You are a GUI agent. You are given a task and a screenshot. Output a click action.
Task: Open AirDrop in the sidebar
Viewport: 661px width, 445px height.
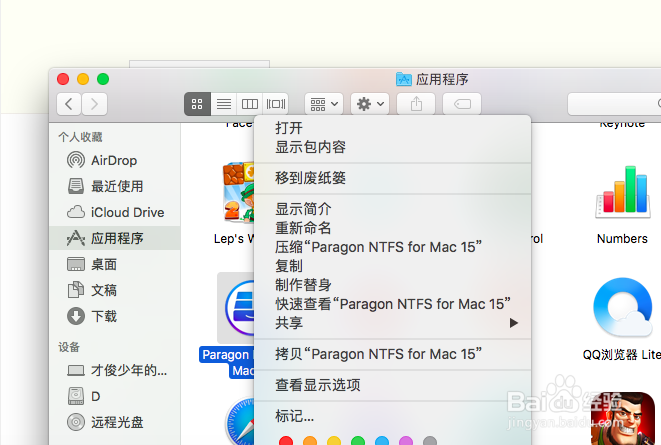pos(115,161)
